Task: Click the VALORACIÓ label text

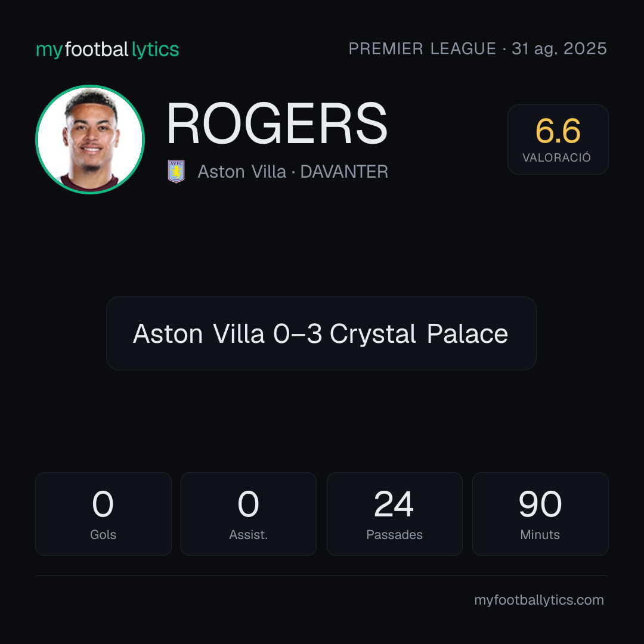Action: coord(556,157)
